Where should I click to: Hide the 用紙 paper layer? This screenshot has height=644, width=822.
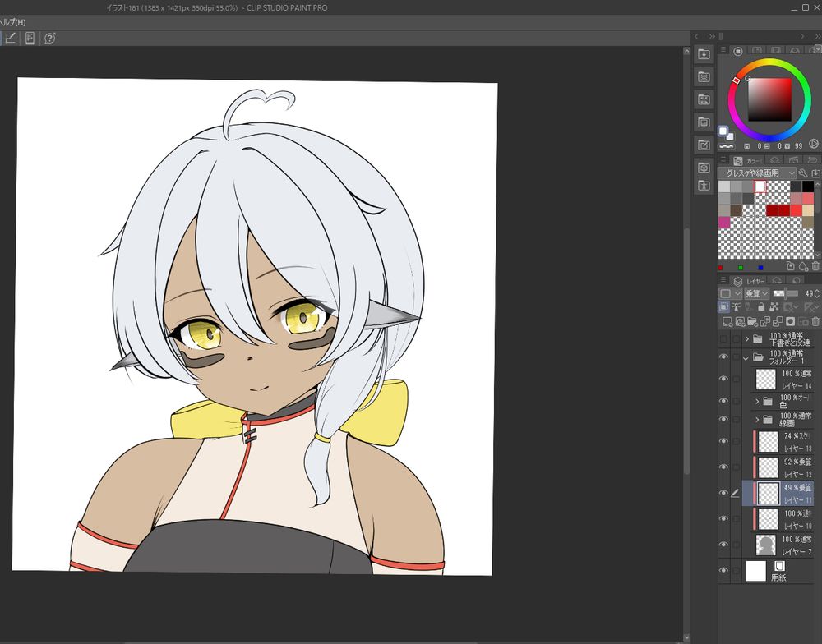(723, 570)
